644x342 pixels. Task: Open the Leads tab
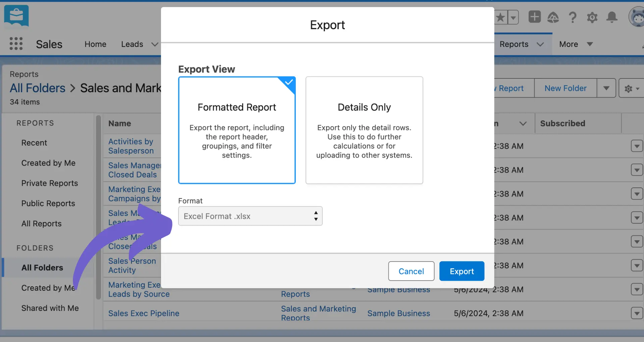click(132, 44)
